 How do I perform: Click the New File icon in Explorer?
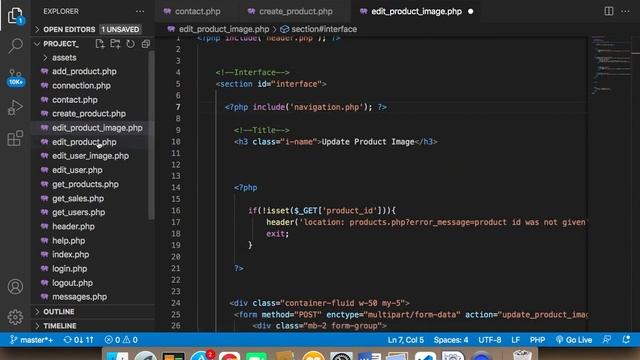(x=100, y=44)
